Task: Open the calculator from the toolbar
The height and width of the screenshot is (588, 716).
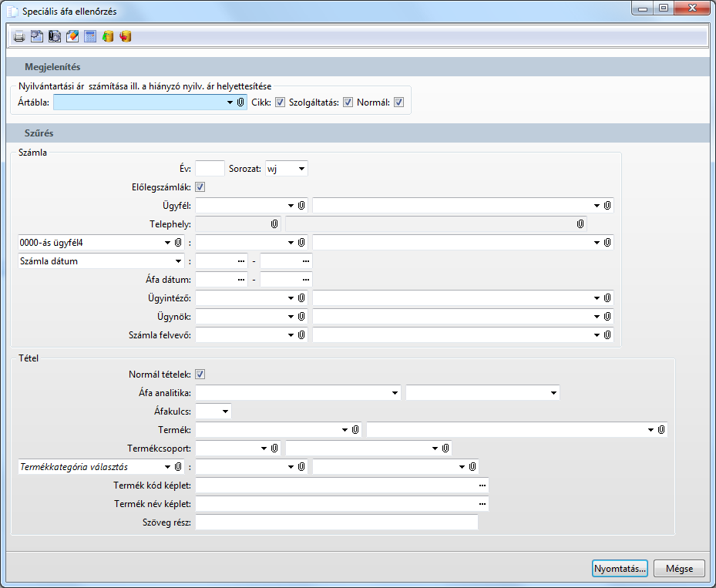Action: tap(90, 36)
